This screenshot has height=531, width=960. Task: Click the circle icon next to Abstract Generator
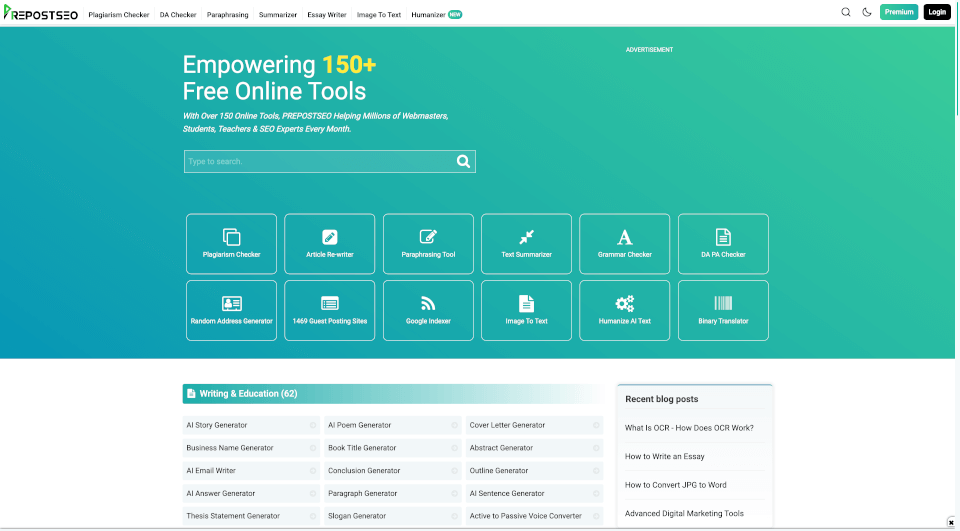(x=596, y=448)
